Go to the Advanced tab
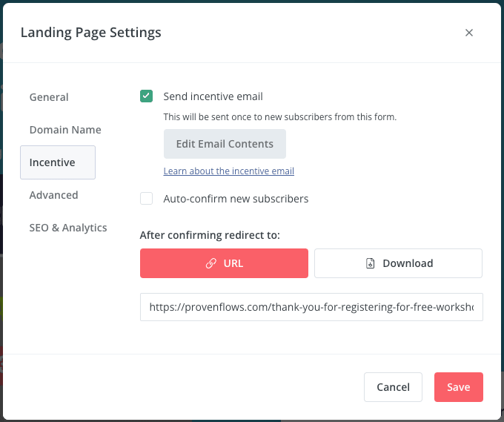Screen dimensions: 504x422 tap(53, 195)
